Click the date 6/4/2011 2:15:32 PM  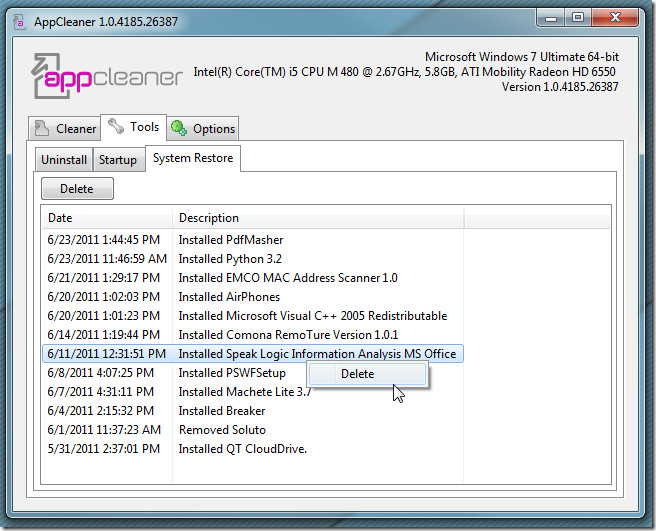101,411
